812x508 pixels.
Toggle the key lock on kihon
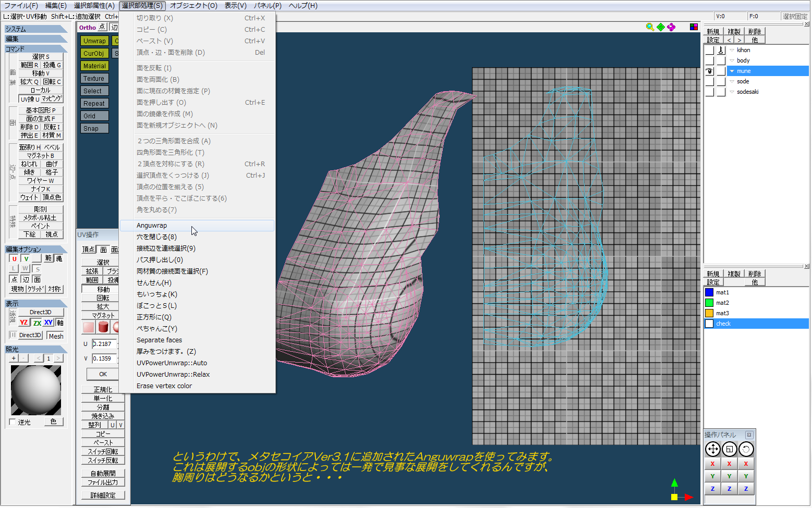pos(721,51)
